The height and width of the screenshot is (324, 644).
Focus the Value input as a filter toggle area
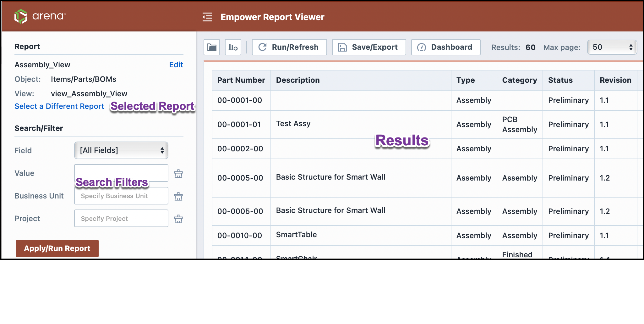pos(121,173)
